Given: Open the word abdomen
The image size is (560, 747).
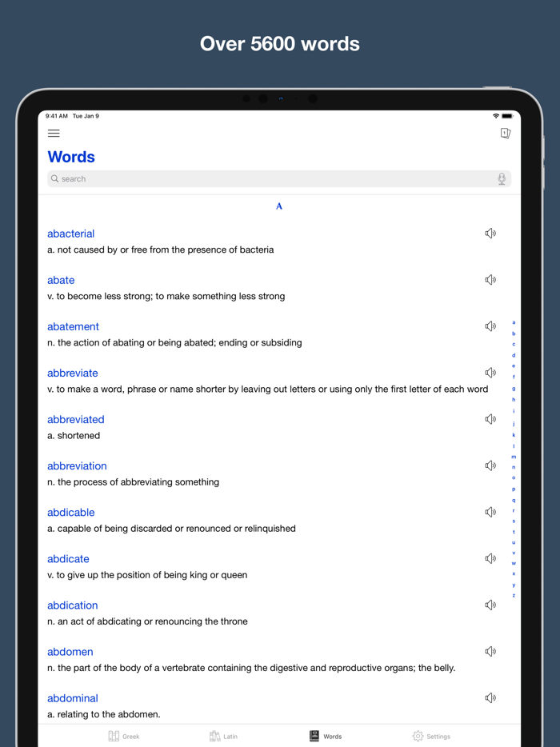Looking at the screenshot, I should pyautogui.click(x=70, y=652).
